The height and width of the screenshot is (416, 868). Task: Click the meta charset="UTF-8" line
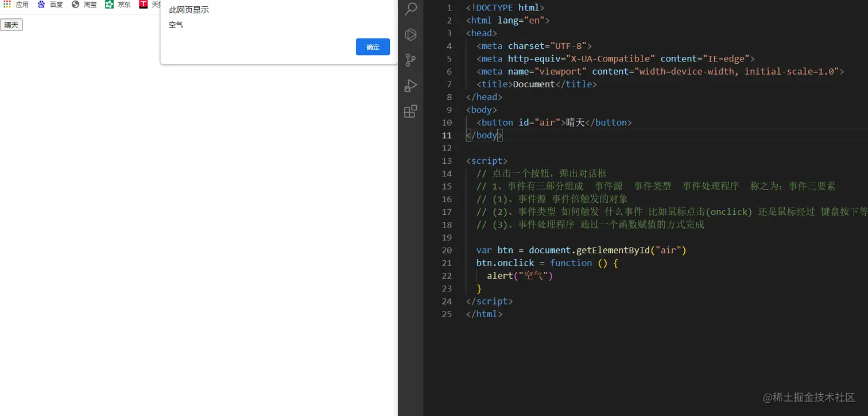click(534, 46)
